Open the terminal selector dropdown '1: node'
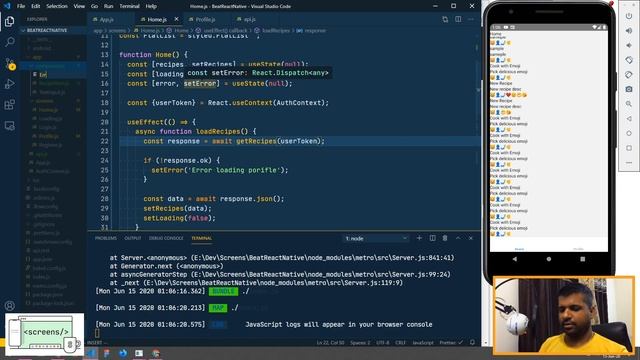Image resolution: width=640 pixels, height=360 pixels. coord(376,238)
